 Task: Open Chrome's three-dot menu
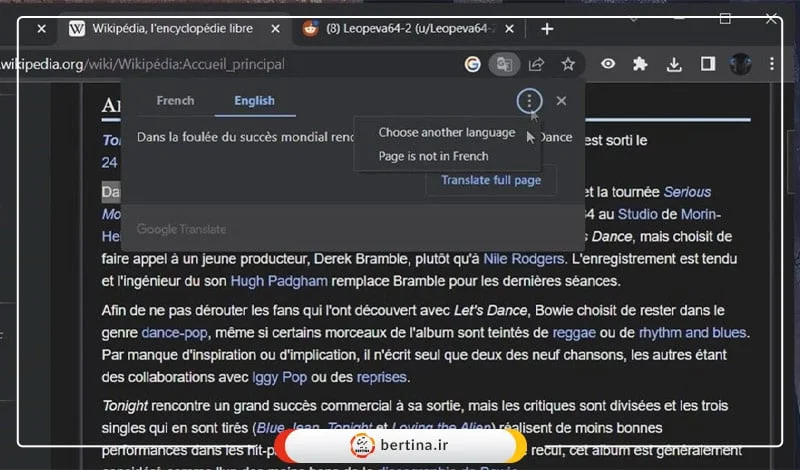773,64
